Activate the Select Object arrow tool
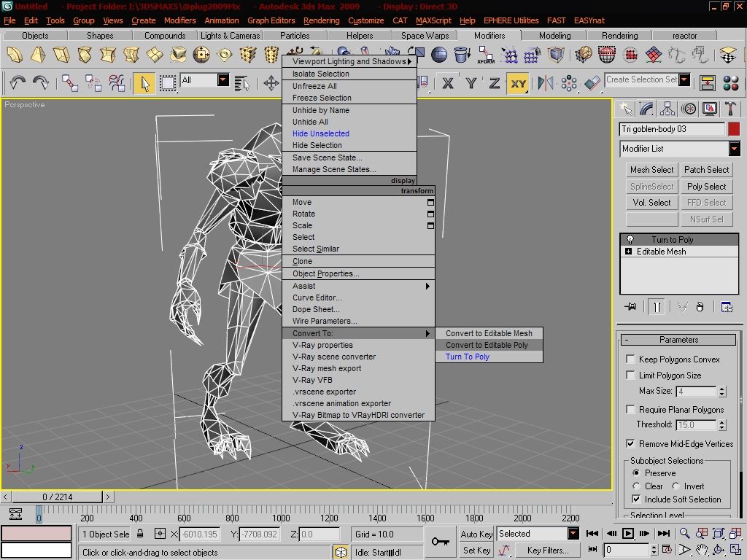The image size is (747, 560). coord(145,83)
